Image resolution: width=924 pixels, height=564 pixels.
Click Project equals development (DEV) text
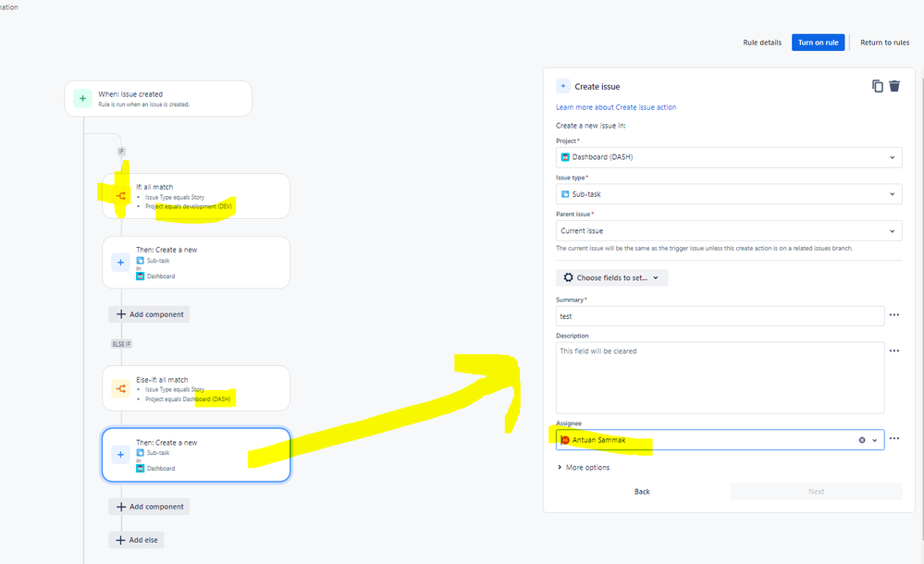(x=189, y=206)
